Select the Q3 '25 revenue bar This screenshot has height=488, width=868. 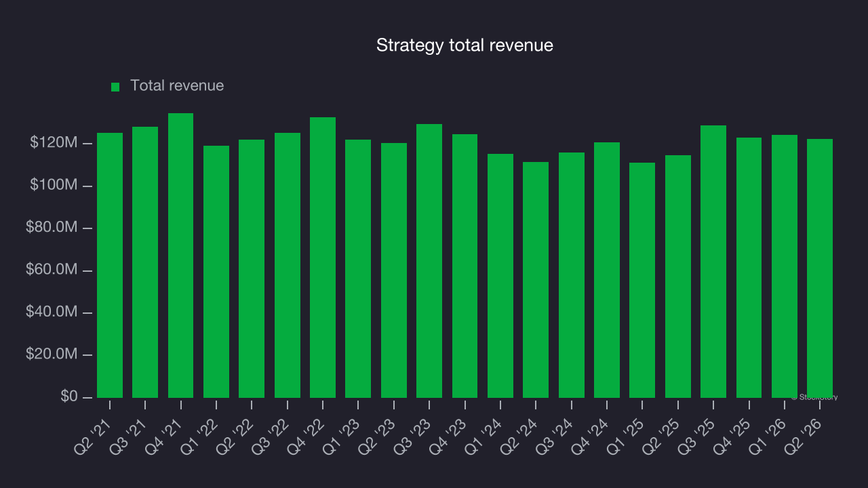coord(713,262)
